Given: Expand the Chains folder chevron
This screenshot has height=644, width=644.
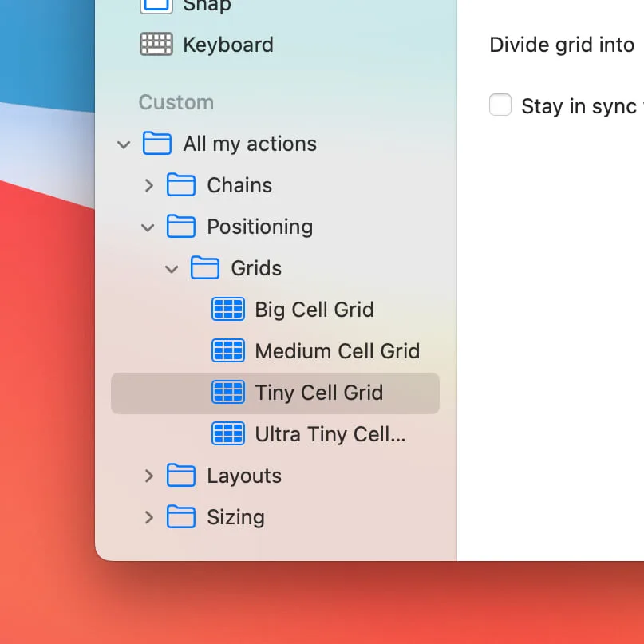Looking at the screenshot, I should point(149,186).
